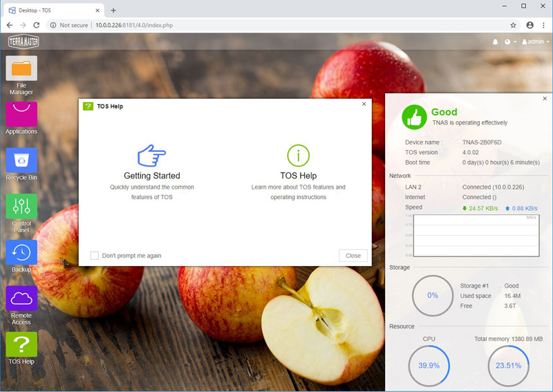Open a new browser tab

113,10
